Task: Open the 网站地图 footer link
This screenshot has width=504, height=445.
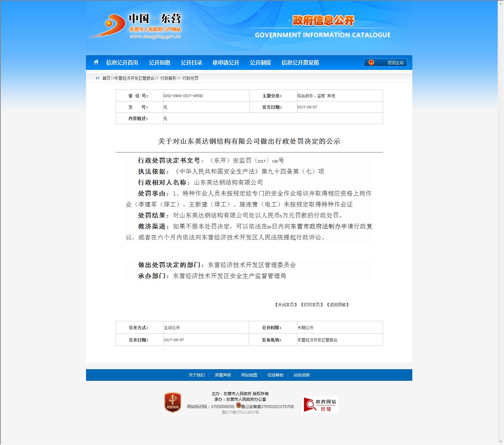Action: tap(249, 375)
